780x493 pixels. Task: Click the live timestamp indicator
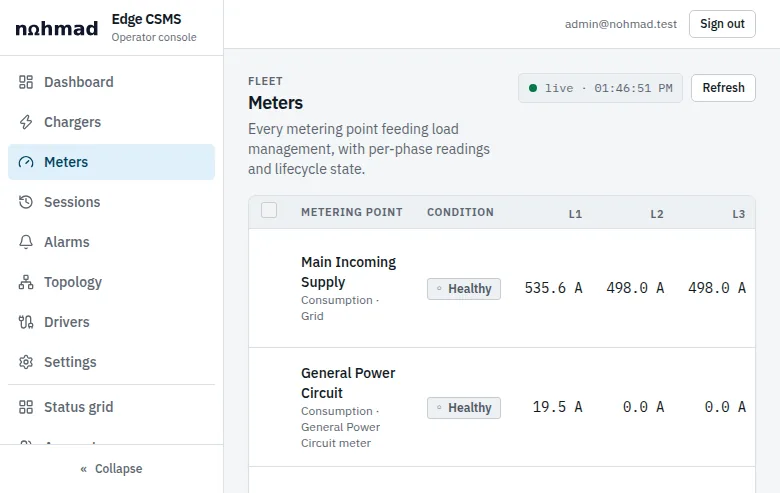coord(600,88)
